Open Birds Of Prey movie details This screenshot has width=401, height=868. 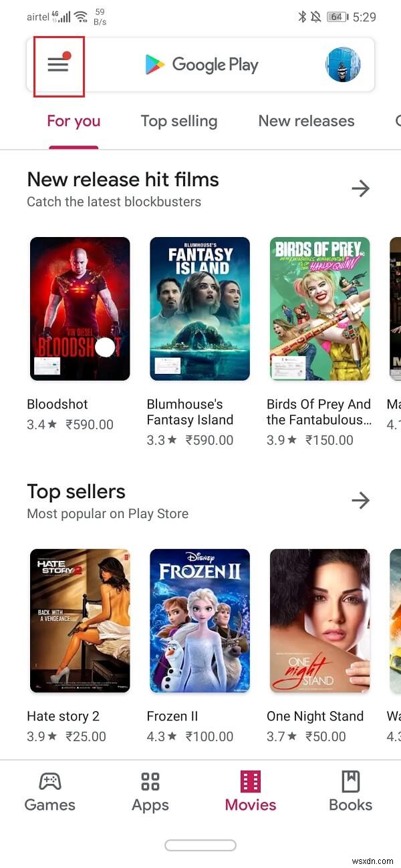(319, 308)
